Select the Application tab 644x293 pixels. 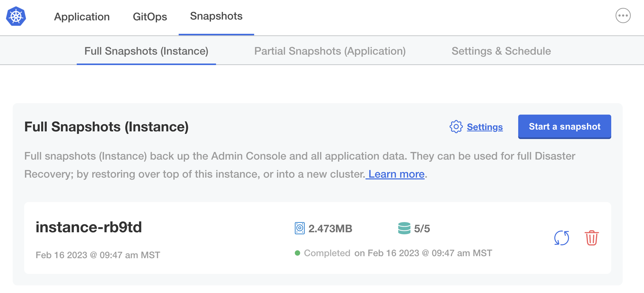point(82,17)
